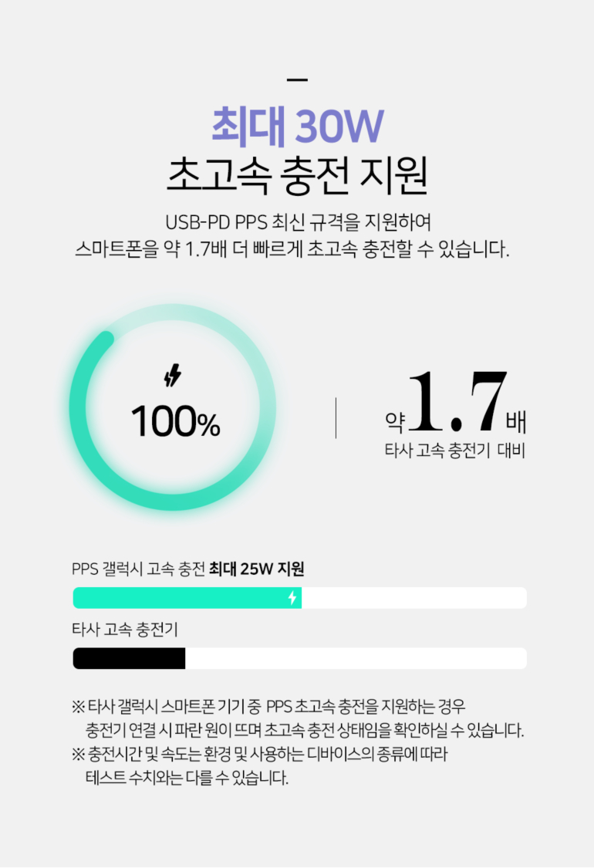Select the large 1.7 number
594x868 pixels.
(x=457, y=401)
